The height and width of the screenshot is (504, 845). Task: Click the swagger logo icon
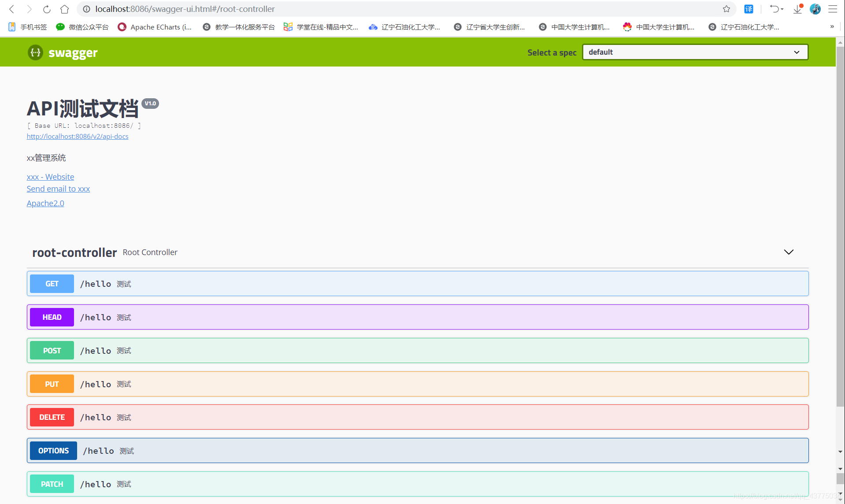(35, 52)
